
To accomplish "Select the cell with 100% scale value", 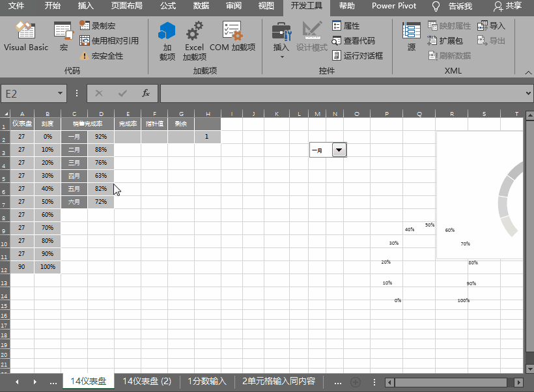I will (48, 267).
